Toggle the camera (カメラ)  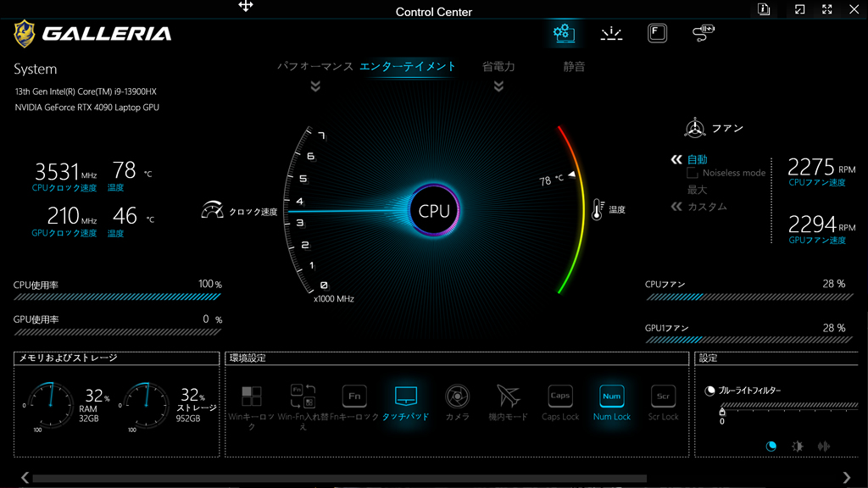point(457,396)
